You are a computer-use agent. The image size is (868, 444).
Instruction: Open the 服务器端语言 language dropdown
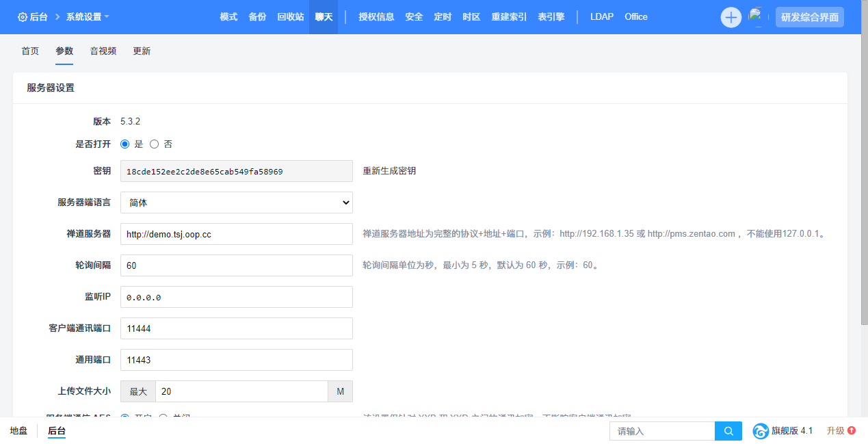[236, 203]
